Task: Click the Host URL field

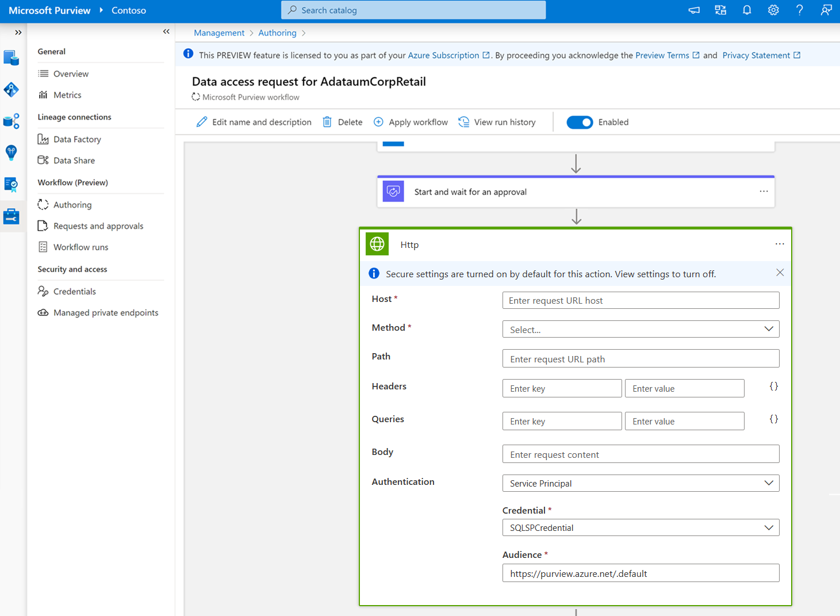Action: point(640,300)
